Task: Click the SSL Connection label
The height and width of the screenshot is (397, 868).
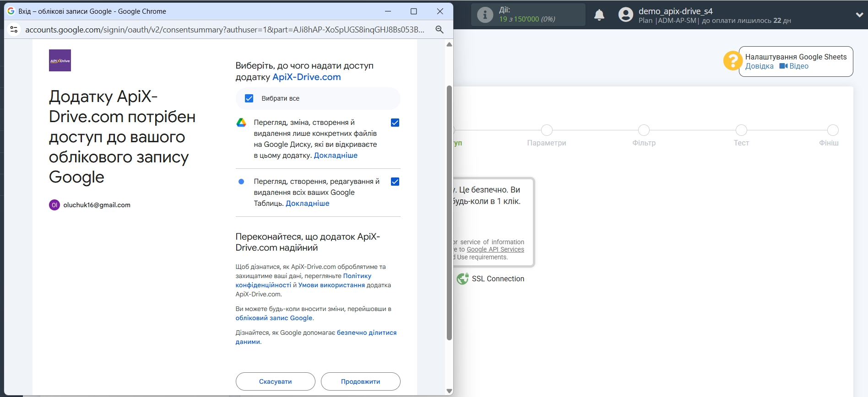Action: [498, 279]
